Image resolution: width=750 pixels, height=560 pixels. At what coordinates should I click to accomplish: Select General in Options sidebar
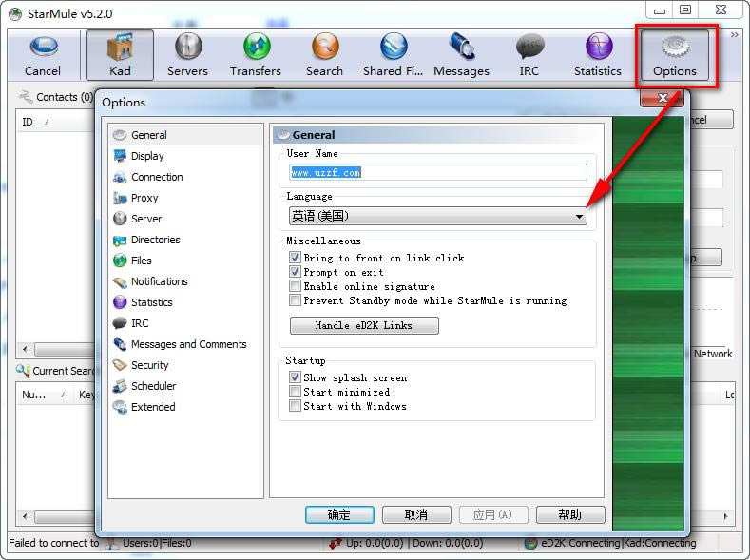coord(186,135)
